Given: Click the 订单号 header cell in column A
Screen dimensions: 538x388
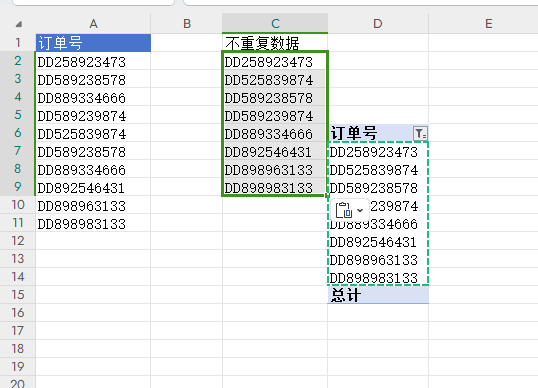Looking at the screenshot, I should click(93, 43).
